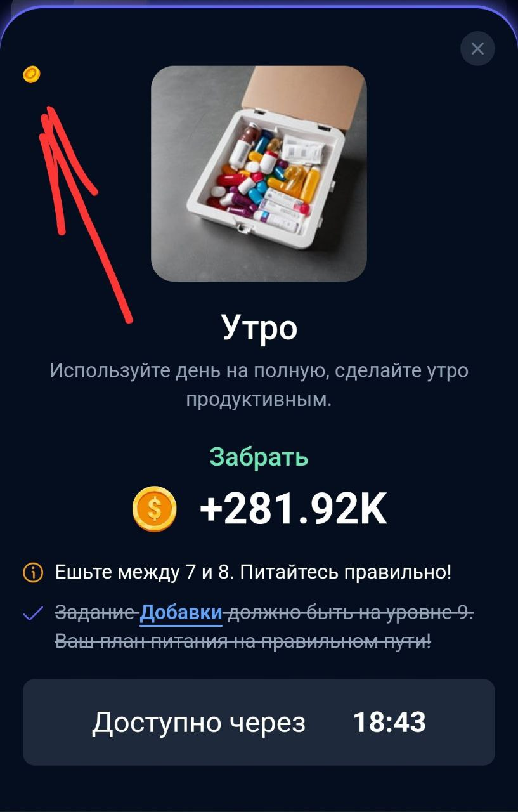
Task: Open the pill box image
Action: (259, 173)
